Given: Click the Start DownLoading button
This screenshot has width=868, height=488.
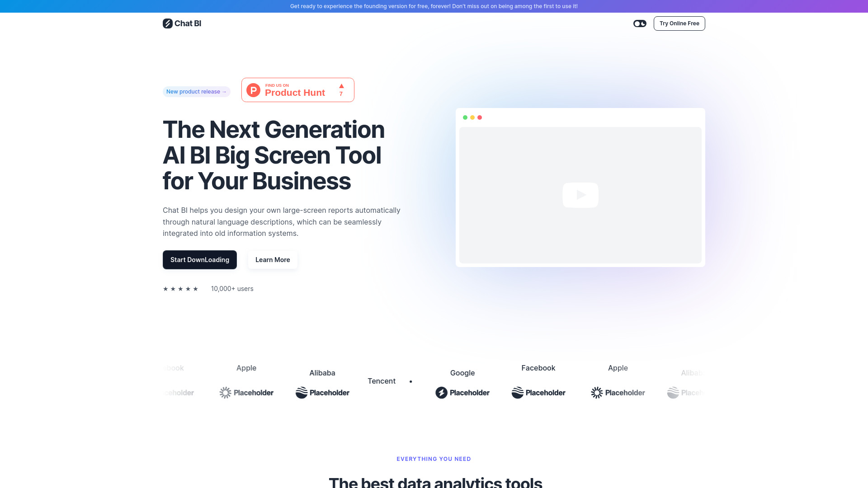Looking at the screenshot, I should click(x=200, y=260).
